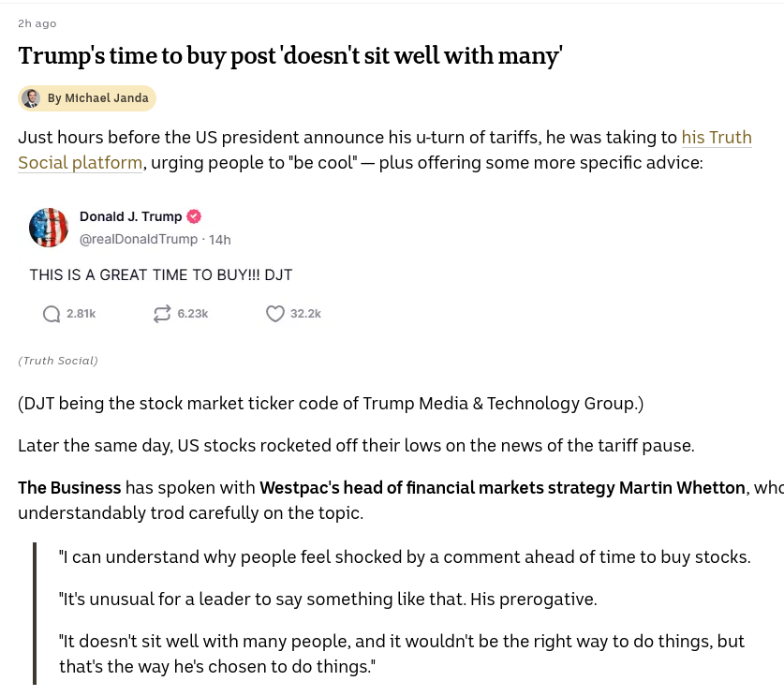
Task: Click the '2h ago' timestamp
Action: [x=37, y=23]
